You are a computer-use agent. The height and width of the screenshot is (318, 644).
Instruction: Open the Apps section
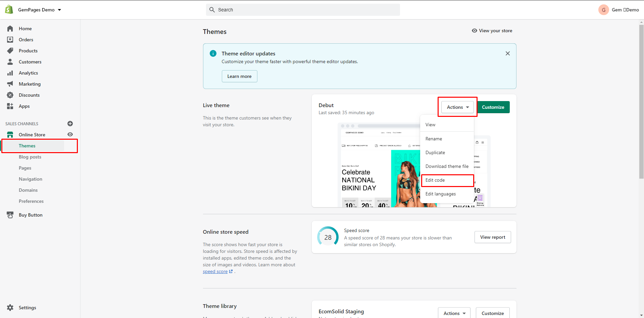(24, 106)
